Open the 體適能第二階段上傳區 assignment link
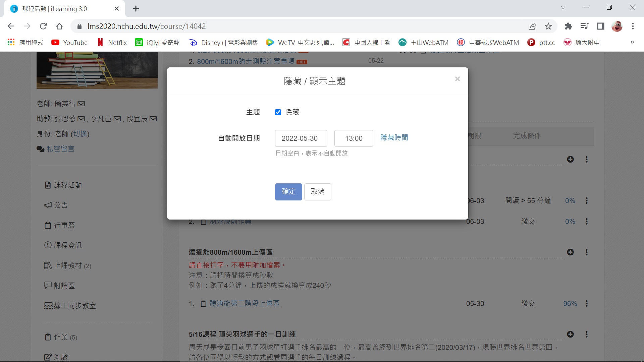The image size is (644, 362). (245, 303)
